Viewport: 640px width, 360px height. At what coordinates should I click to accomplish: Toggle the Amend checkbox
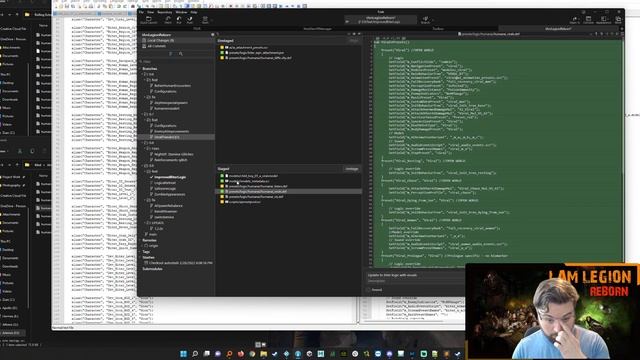pyautogui.click(x=369, y=290)
